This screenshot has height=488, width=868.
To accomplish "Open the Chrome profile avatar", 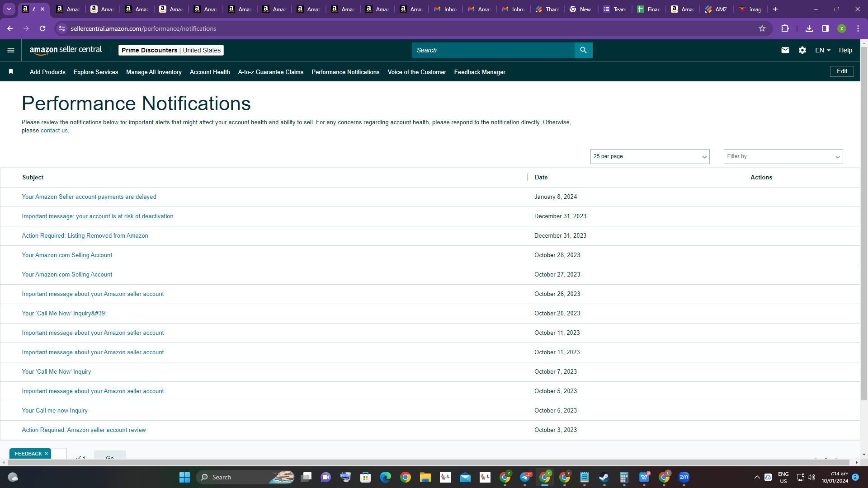I will [842, 28].
